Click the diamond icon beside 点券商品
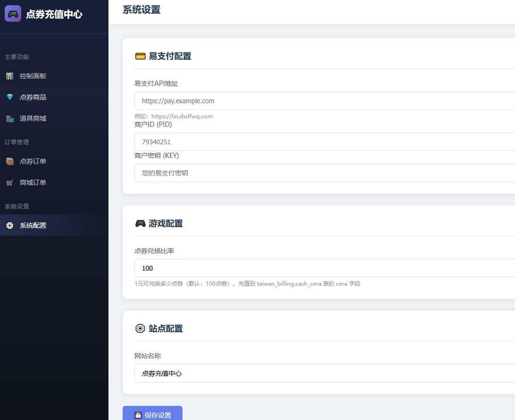Screen dimensions: 515x420 pyautogui.click(x=9, y=97)
